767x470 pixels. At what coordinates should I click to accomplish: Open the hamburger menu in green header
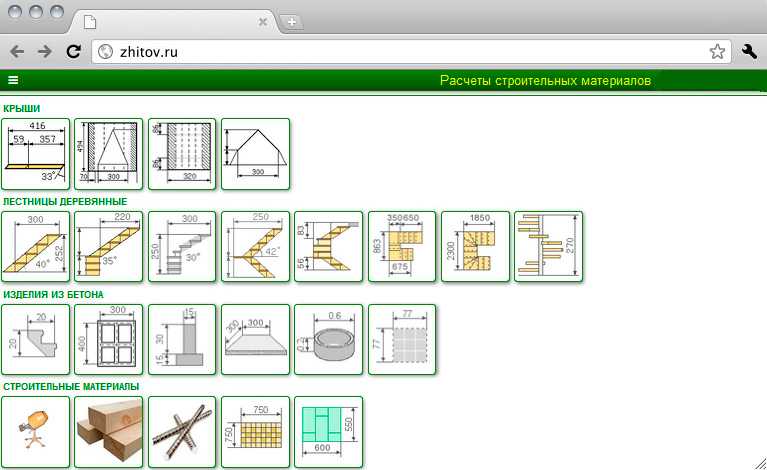click(x=13, y=80)
